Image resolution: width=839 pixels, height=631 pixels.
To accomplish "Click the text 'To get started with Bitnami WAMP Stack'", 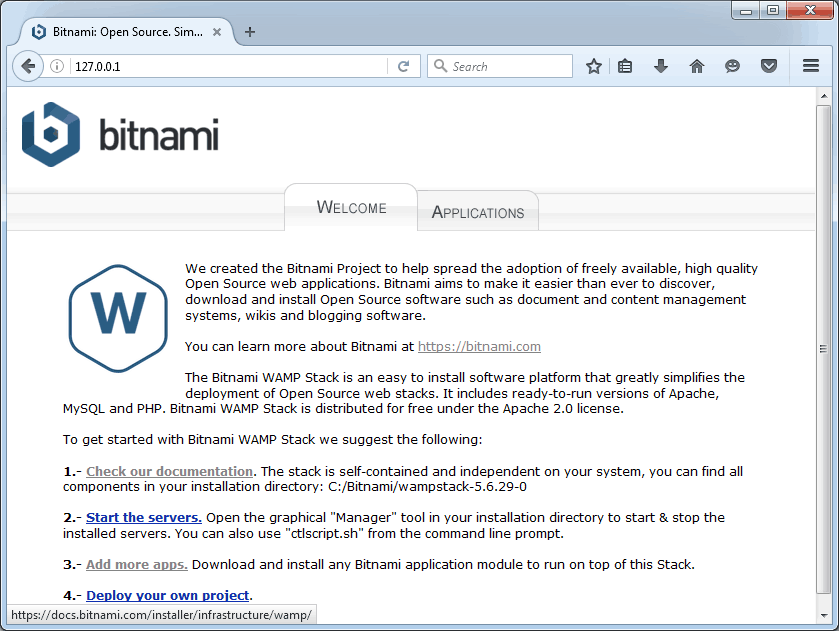I will (x=189, y=439).
